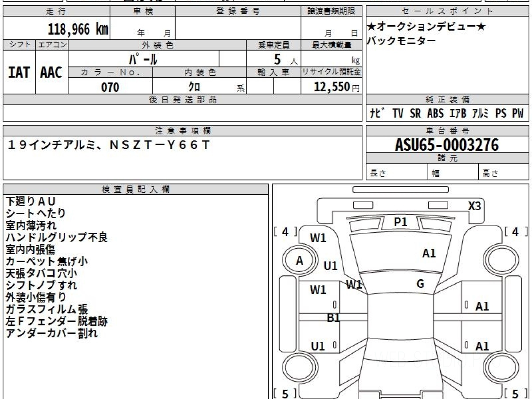Click the IAT shift value
This screenshot has width=532, height=399.
click(19, 72)
